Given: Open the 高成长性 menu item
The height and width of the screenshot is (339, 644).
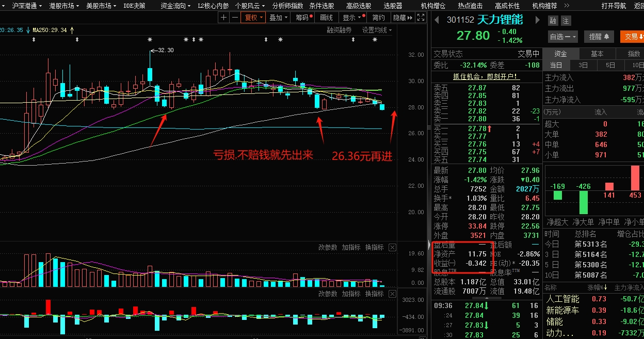Looking at the screenshot, I should (x=507, y=6).
